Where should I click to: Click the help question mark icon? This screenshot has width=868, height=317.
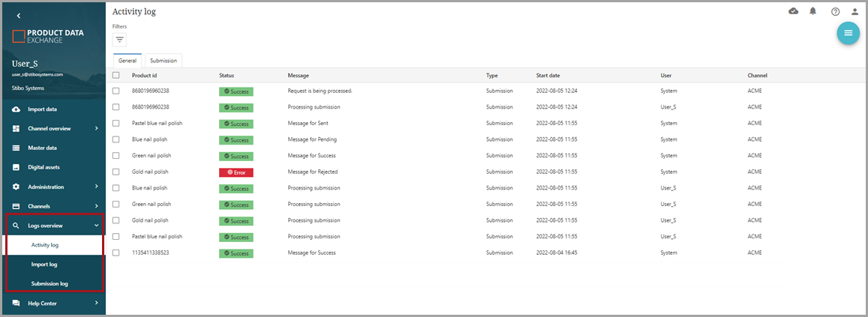click(x=835, y=12)
